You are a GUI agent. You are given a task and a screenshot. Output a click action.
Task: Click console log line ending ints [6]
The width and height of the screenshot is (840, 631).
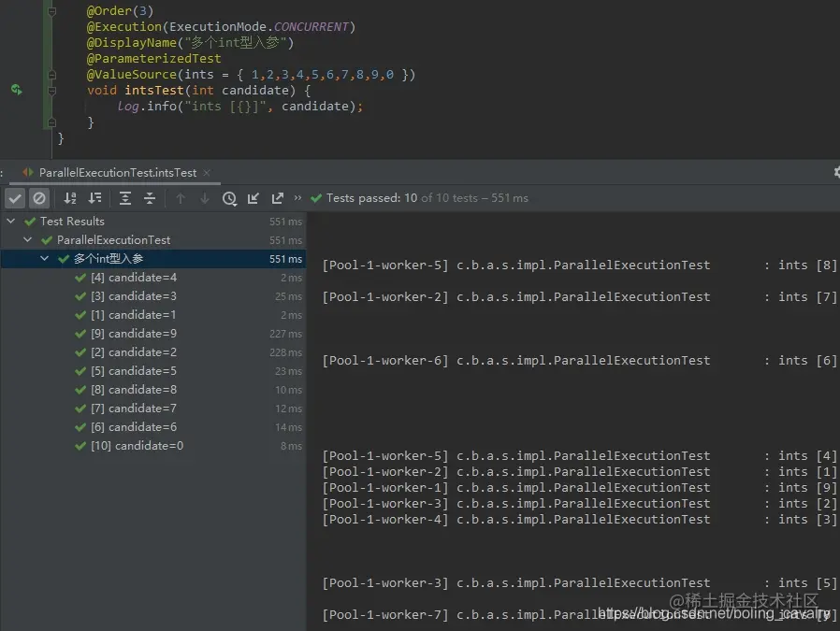click(x=579, y=361)
